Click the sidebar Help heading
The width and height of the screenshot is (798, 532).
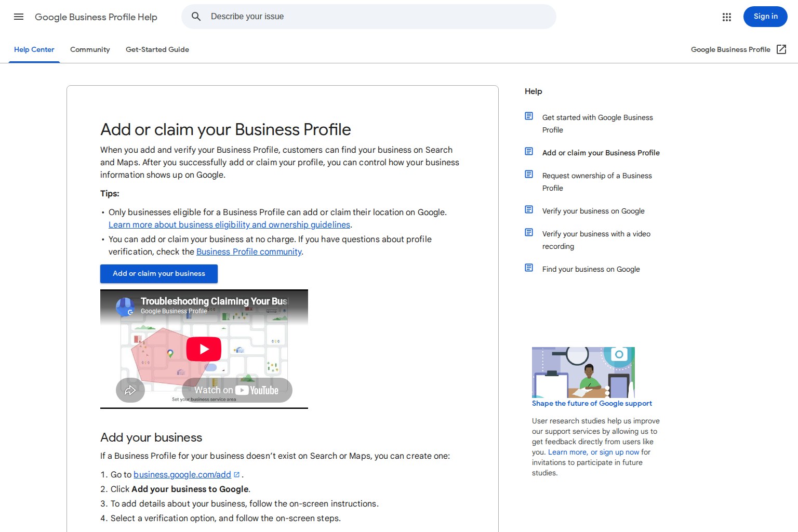[533, 91]
